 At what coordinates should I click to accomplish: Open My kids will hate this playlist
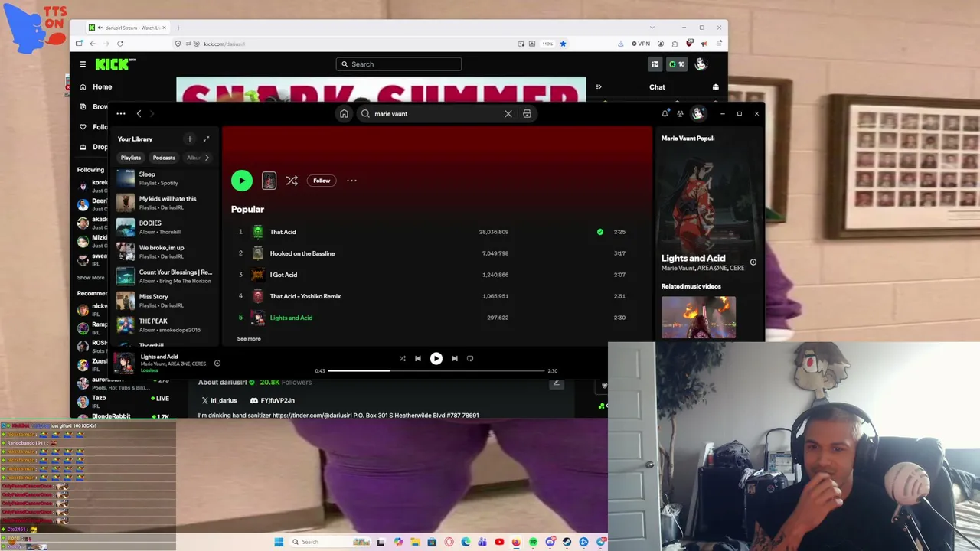click(x=165, y=203)
